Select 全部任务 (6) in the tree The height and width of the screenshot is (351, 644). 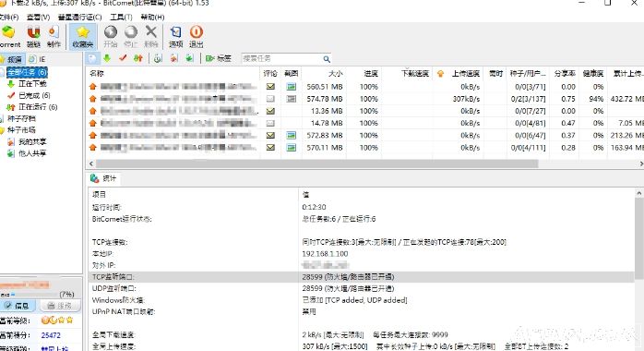coord(27,72)
